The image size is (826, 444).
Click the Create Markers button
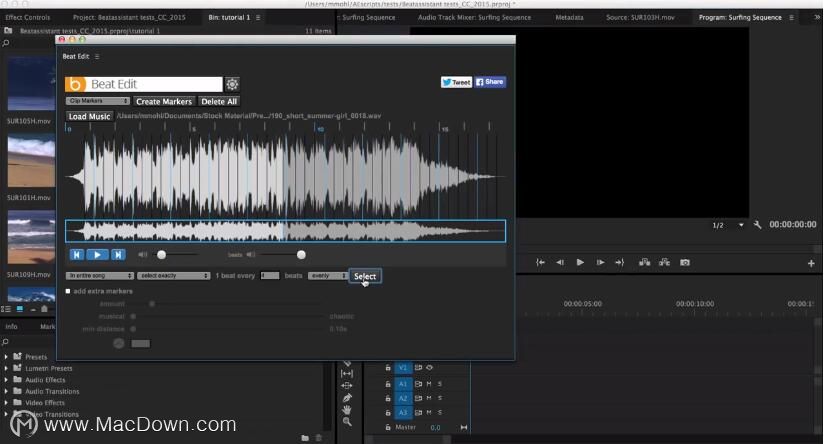[164, 101]
